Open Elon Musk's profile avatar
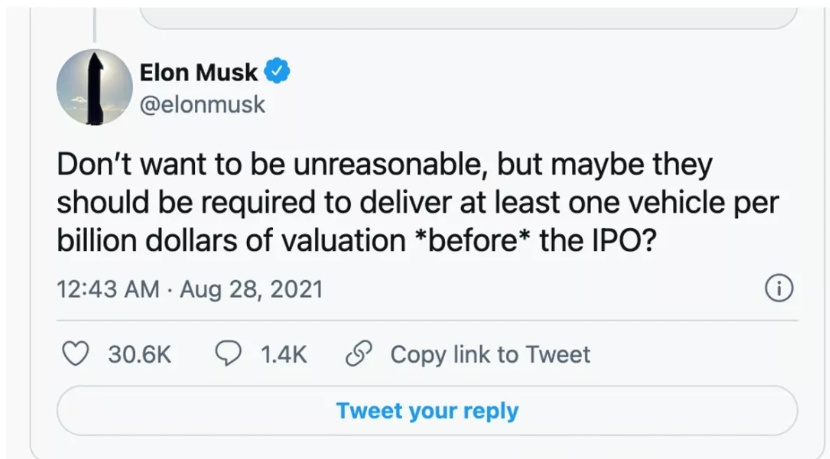Screen dimensions: 830x459 click(x=94, y=87)
